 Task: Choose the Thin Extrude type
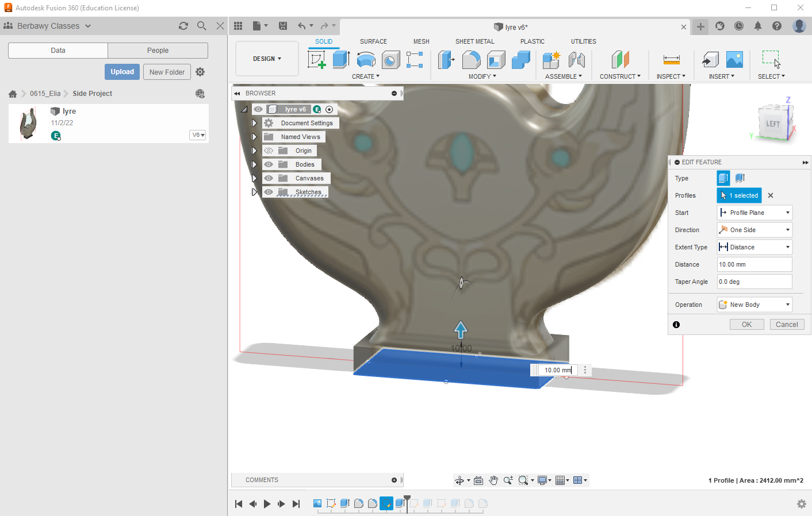pos(740,178)
